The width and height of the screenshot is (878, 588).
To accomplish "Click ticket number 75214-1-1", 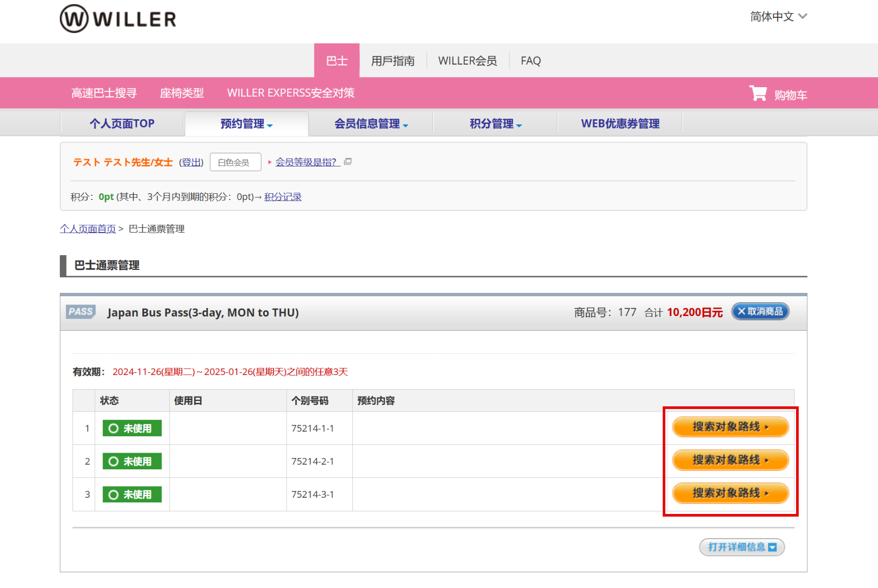I will (x=312, y=428).
